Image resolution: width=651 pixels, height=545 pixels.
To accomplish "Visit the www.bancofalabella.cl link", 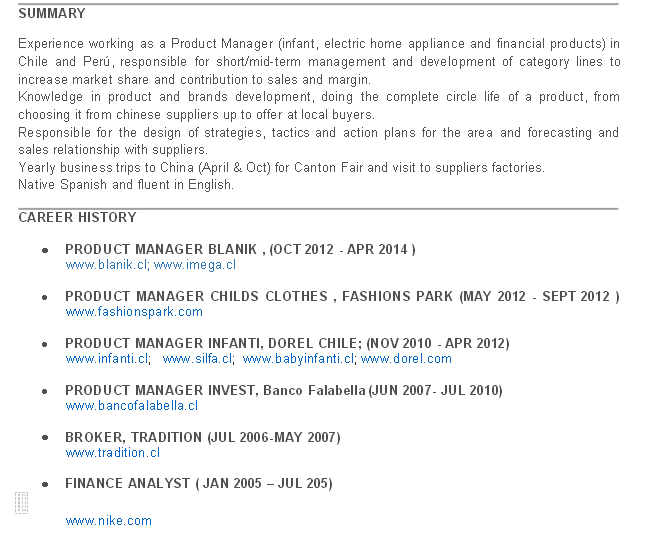I will tap(131, 406).
